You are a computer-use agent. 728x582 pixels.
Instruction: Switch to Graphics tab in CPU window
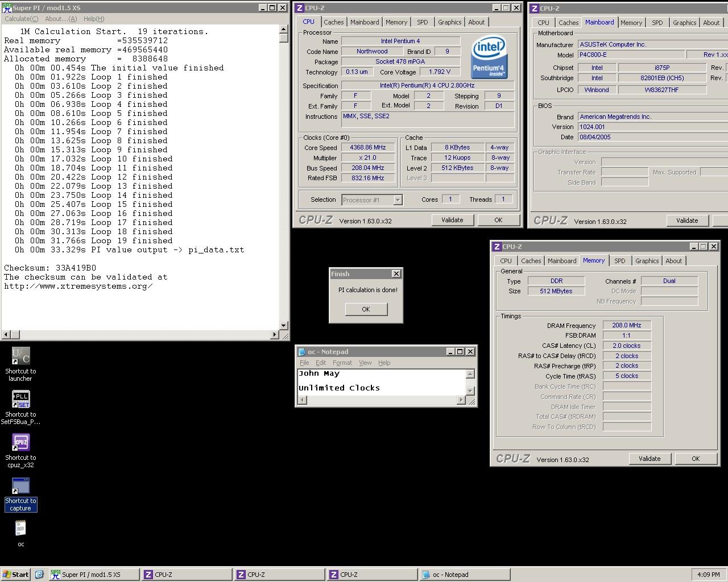pyautogui.click(x=450, y=22)
